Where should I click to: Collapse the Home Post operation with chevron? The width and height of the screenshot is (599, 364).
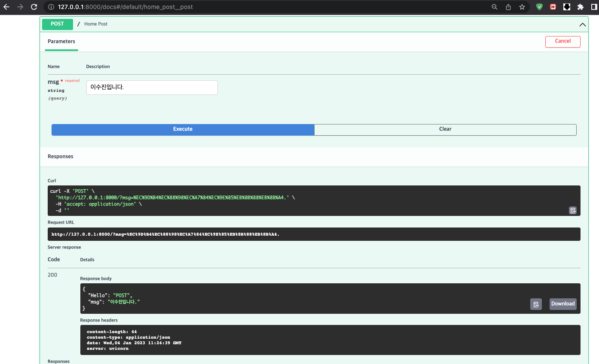(x=582, y=24)
